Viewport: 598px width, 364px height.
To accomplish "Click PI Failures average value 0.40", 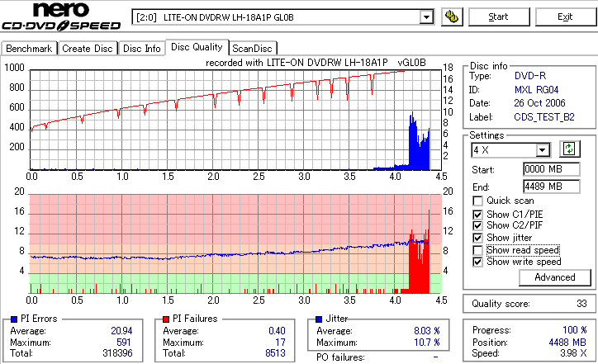I will [x=277, y=331].
